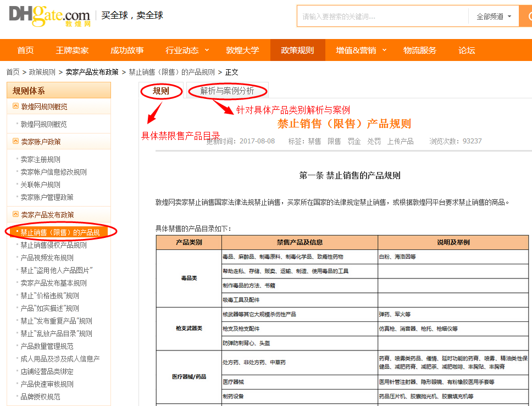The image size is (532, 406).
Task: Navigate to 敦煌大学 in the top menu
Action: (243, 49)
